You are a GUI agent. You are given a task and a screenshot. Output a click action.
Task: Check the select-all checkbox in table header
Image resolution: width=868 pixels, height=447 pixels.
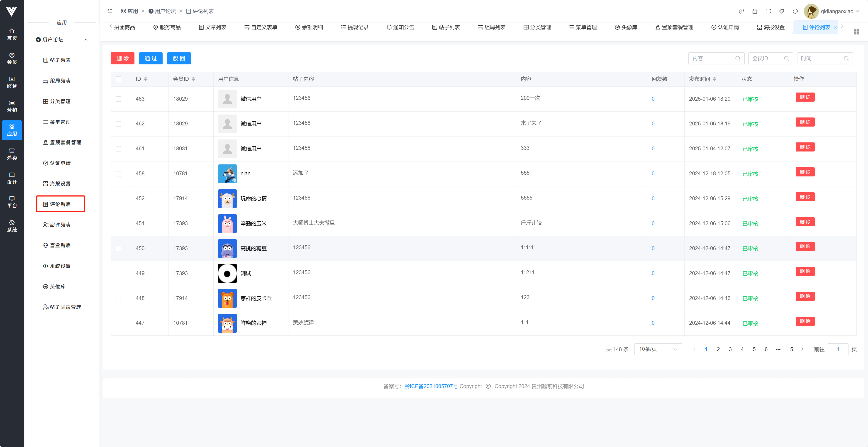[x=118, y=79]
